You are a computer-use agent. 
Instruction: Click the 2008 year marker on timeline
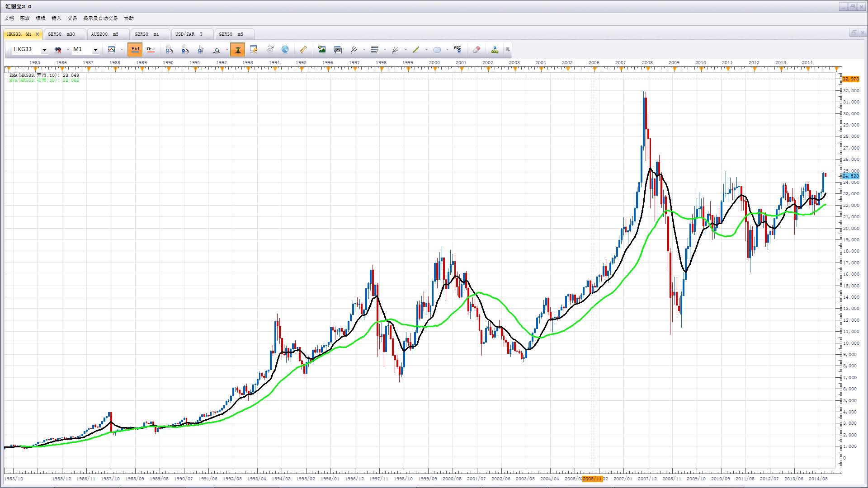pyautogui.click(x=647, y=63)
